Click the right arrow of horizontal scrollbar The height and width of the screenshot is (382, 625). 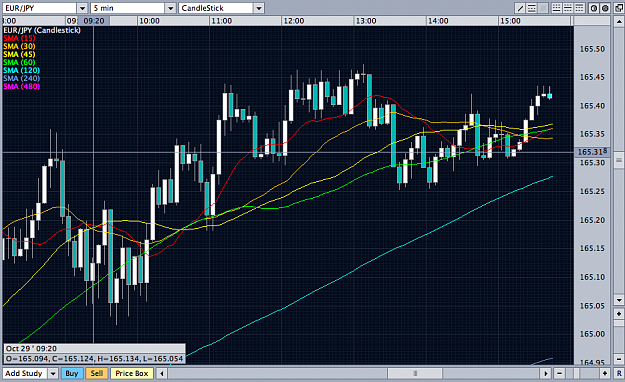(x=546, y=374)
